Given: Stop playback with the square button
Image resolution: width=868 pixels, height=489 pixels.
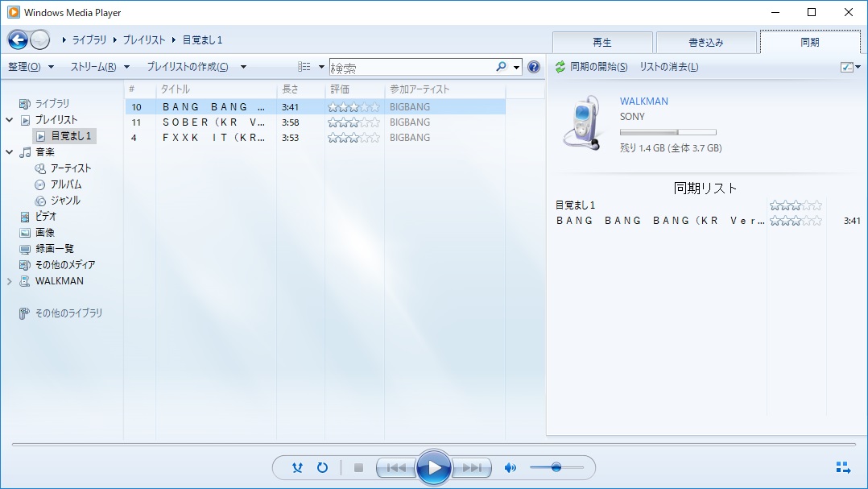Looking at the screenshot, I should point(359,468).
